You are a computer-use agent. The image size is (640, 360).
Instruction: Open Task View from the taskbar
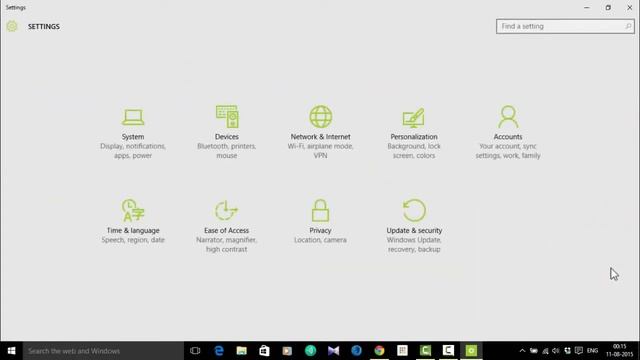tap(195, 351)
